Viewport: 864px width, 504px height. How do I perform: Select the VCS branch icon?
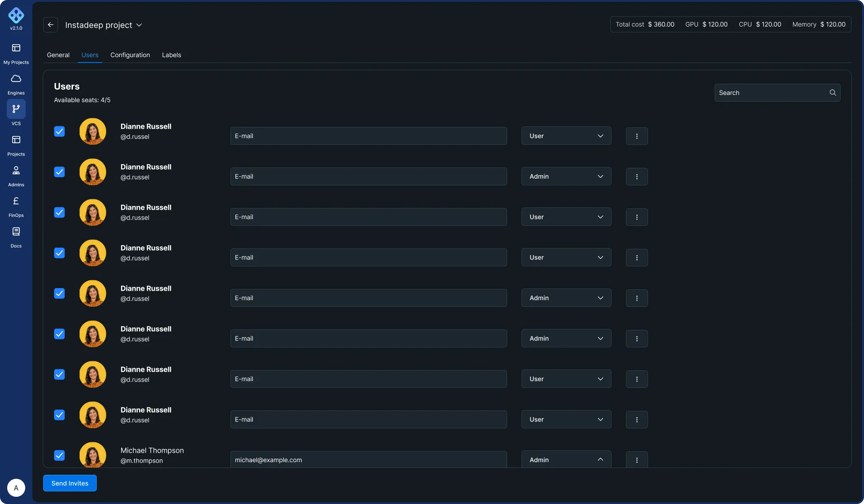click(16, 109)
